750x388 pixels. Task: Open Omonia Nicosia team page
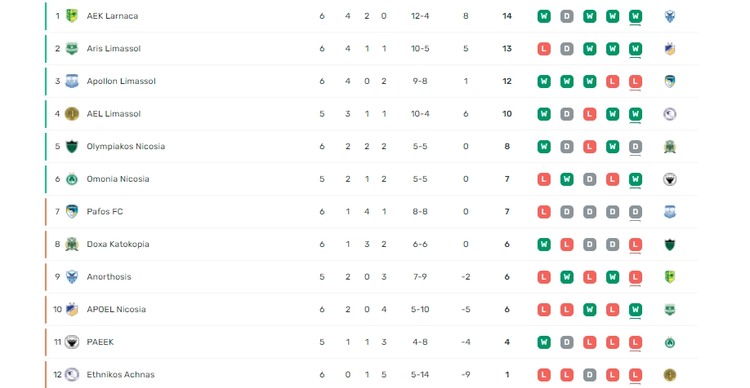click(x=118, y=179)
